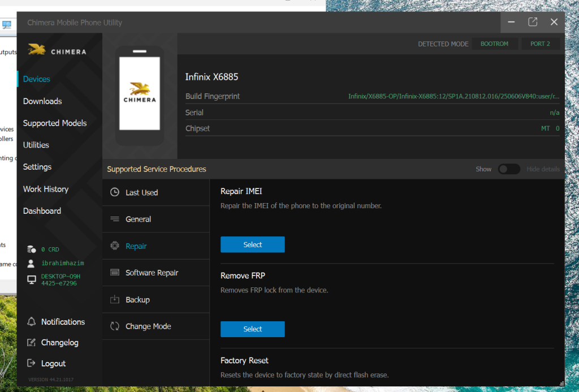579x392 pixels.
Task: Click the 0 CRD credit balance
Action: pyautogui.click(x=50, y=249)
